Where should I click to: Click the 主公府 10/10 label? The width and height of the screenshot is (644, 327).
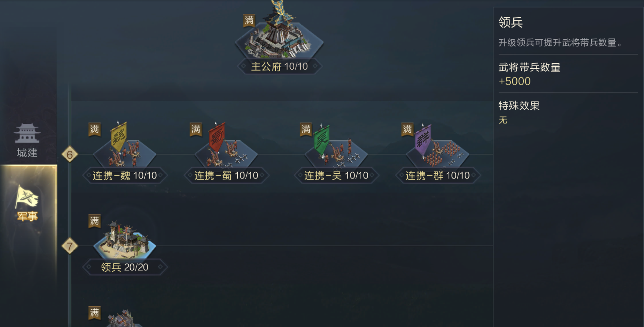click(x=279, y=67)
